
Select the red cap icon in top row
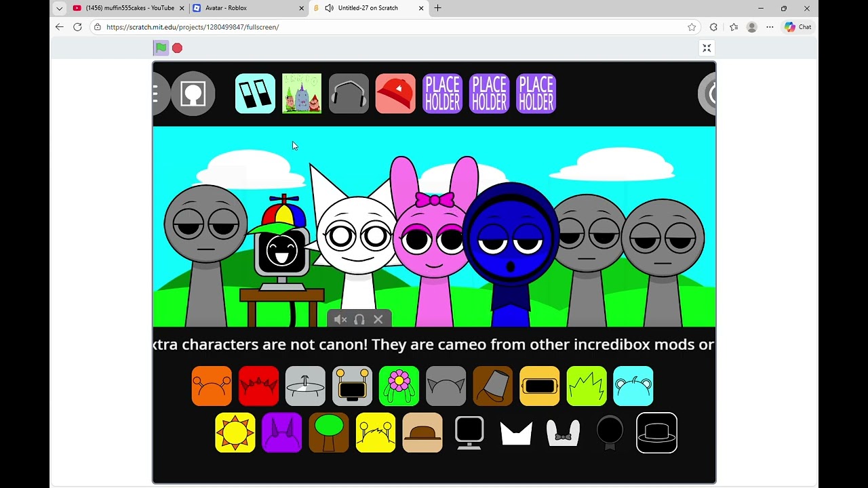click(395, 94)
